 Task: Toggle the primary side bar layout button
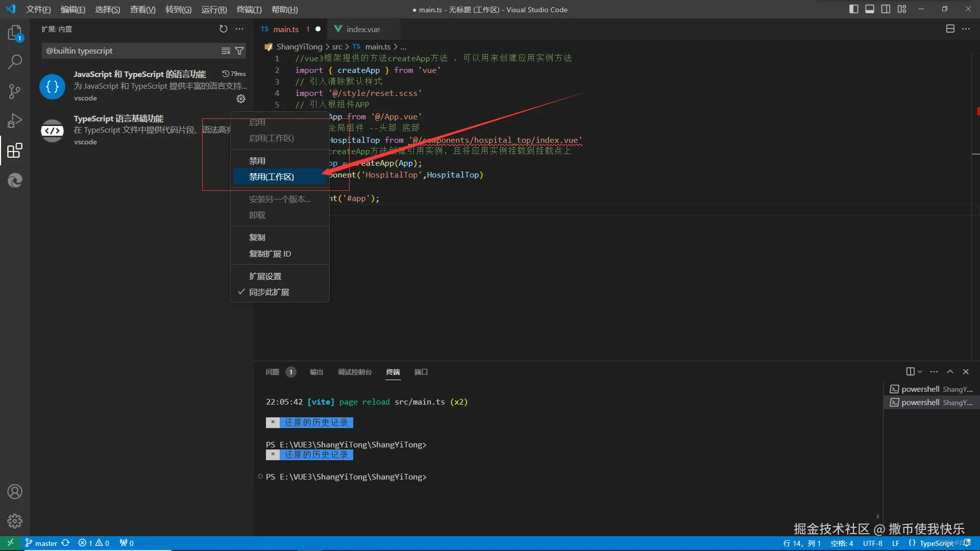pyautogui.click(x=853, y=9)
